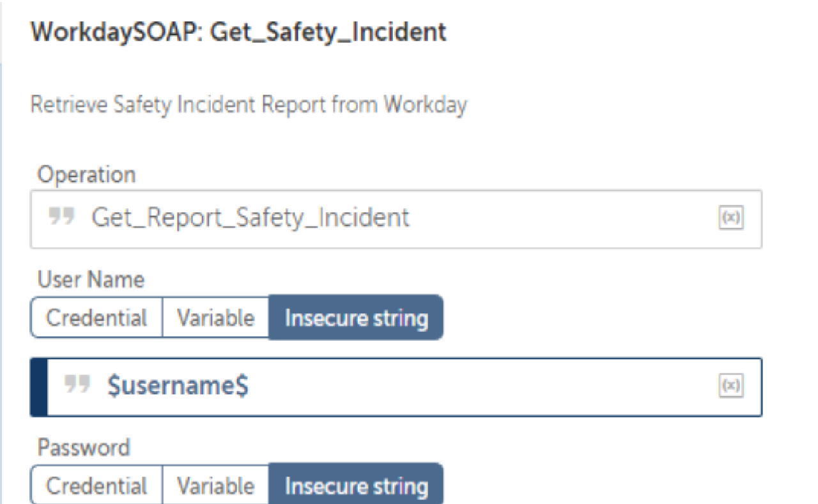Click the quote icon beside $username$
818x504 pixels.
click(x=77, y=385)
